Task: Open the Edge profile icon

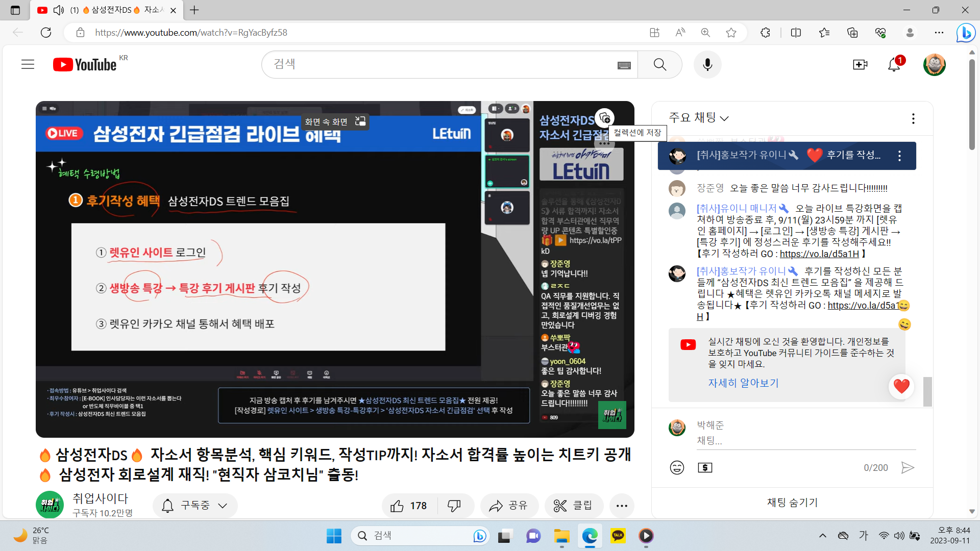Action: pyautogui.click(x=910, y=33)
